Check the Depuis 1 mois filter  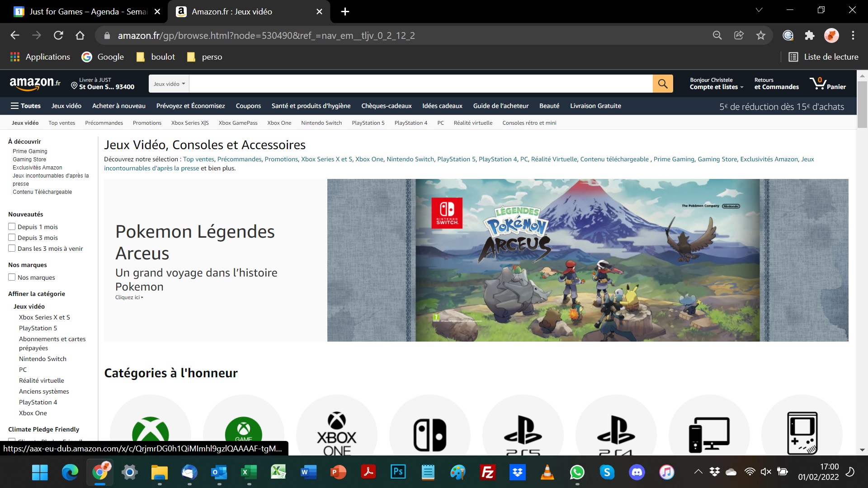click(12, 227)
